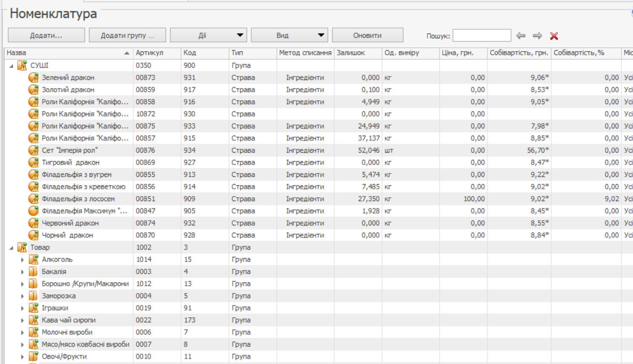Click the dish icon for Філадельфія Максимум

click(34, 211)
